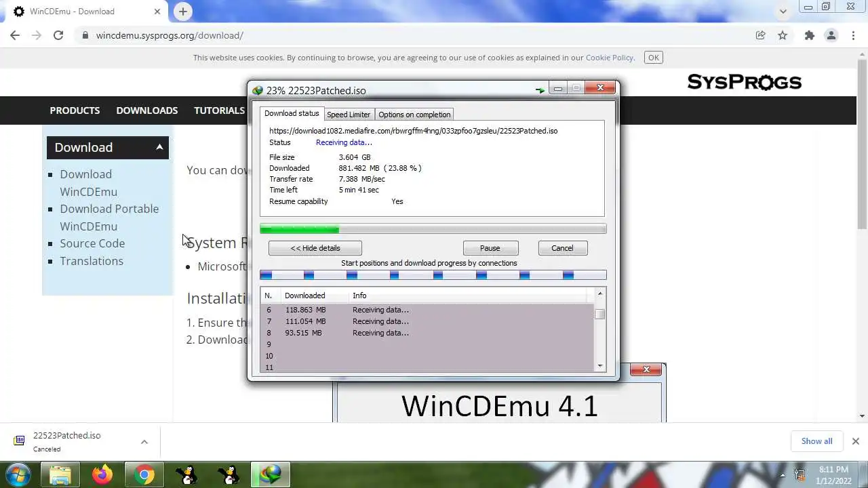Open the Chrome profile avatar
This screenshot has width=868, height=488.
click(831, 35)
